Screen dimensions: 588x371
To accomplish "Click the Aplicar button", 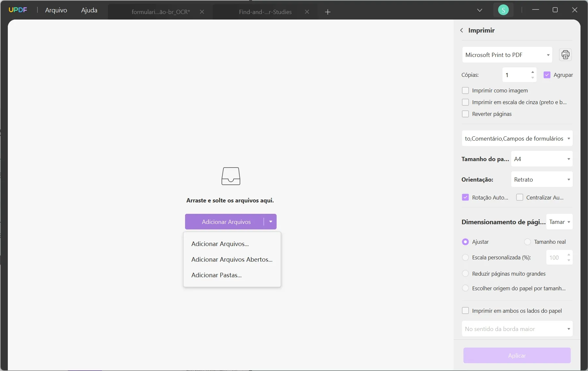I will point(517,355).
